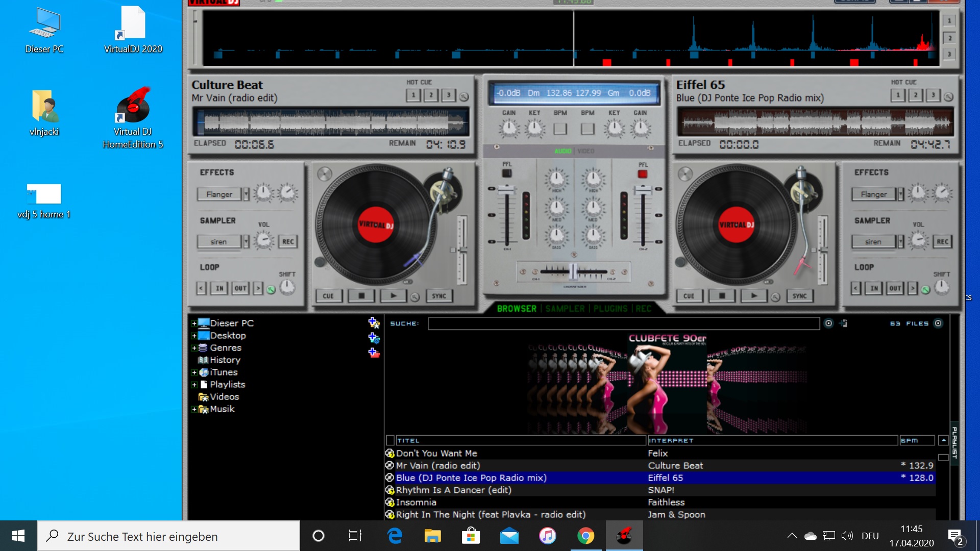Open search options icon beside search field

pyautogui.click(x=828, y=323)
